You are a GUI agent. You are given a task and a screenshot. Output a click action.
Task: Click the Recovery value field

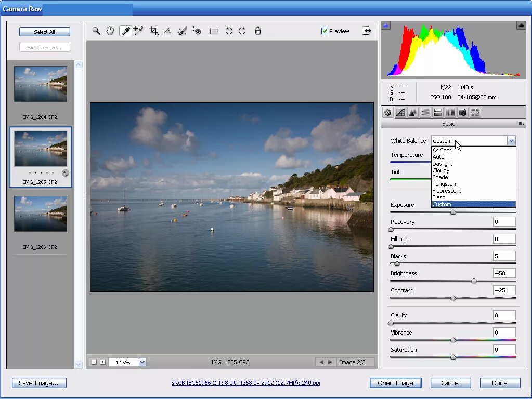pyautogui.click(x=504, y=222)
